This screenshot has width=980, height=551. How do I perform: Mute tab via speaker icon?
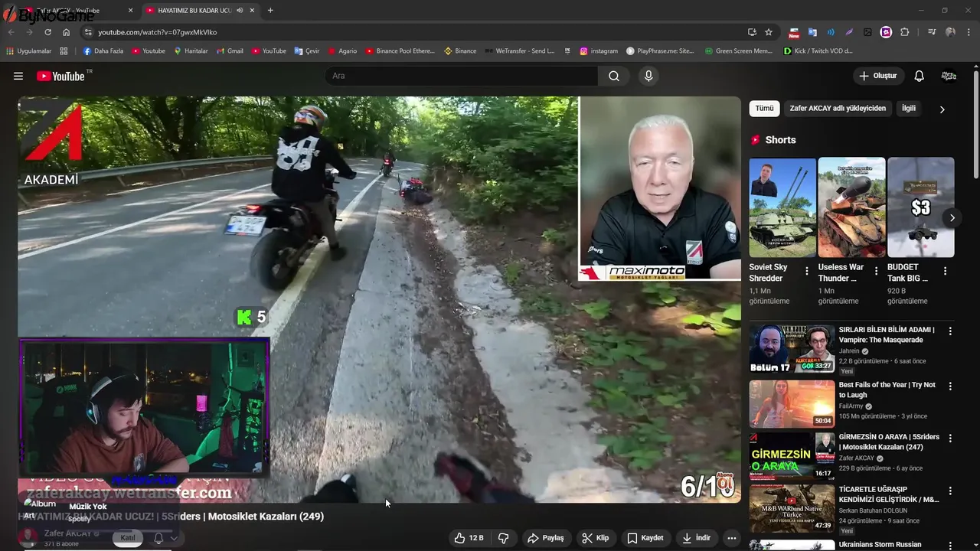click(240, 11)
